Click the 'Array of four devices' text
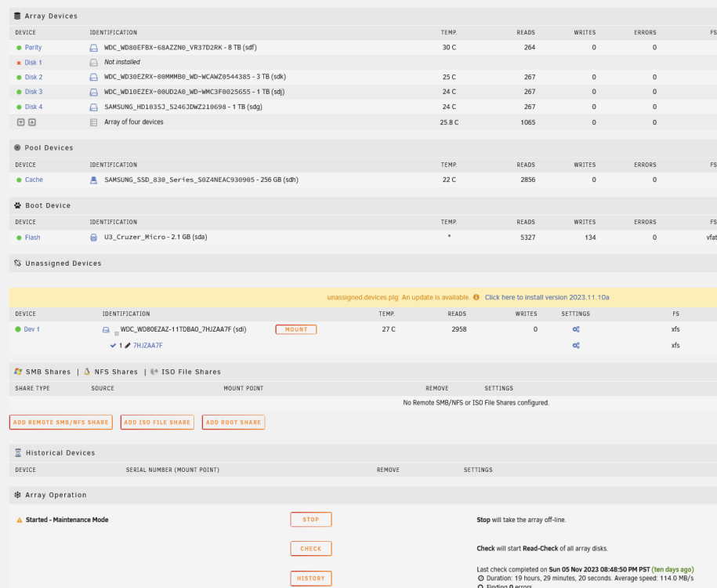This screenshot has height=588, width=717. tap(133, 122)
